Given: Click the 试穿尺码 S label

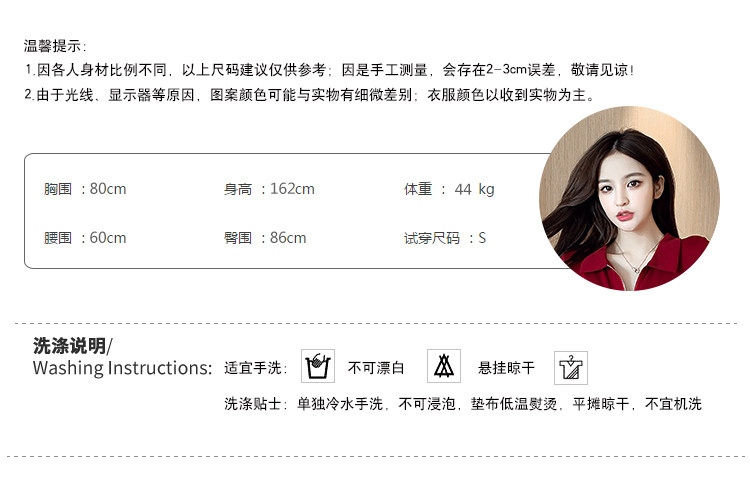Looking at the screenshot, I should 444,238.
